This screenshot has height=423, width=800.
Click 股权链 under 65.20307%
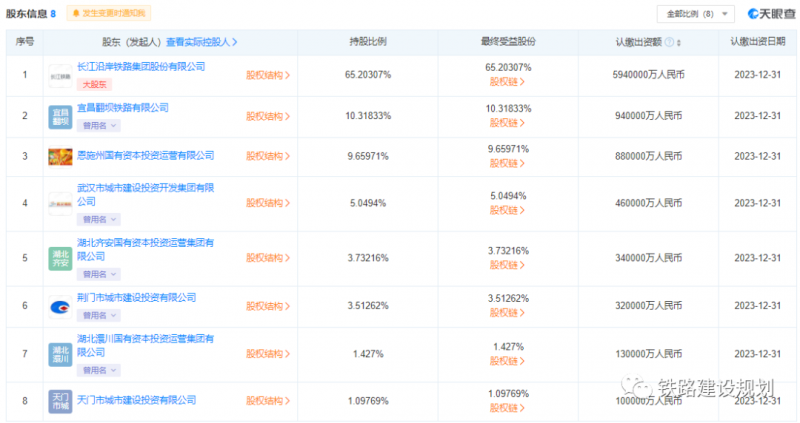507,82
